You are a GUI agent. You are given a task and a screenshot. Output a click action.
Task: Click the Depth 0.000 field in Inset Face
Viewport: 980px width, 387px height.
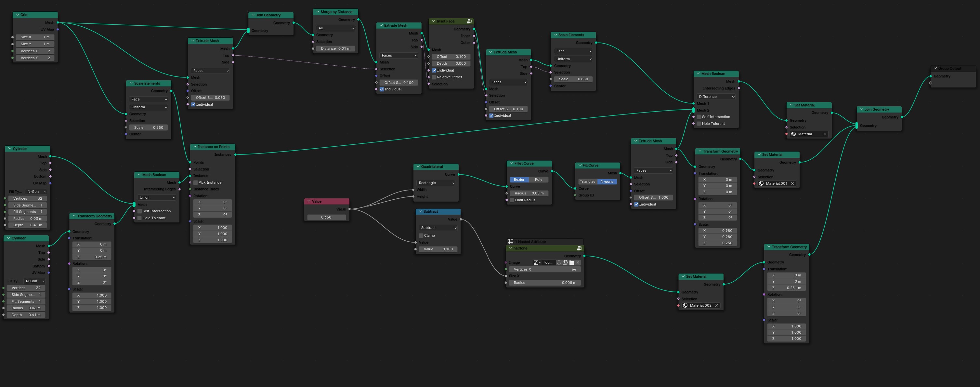tap(451, 63)
